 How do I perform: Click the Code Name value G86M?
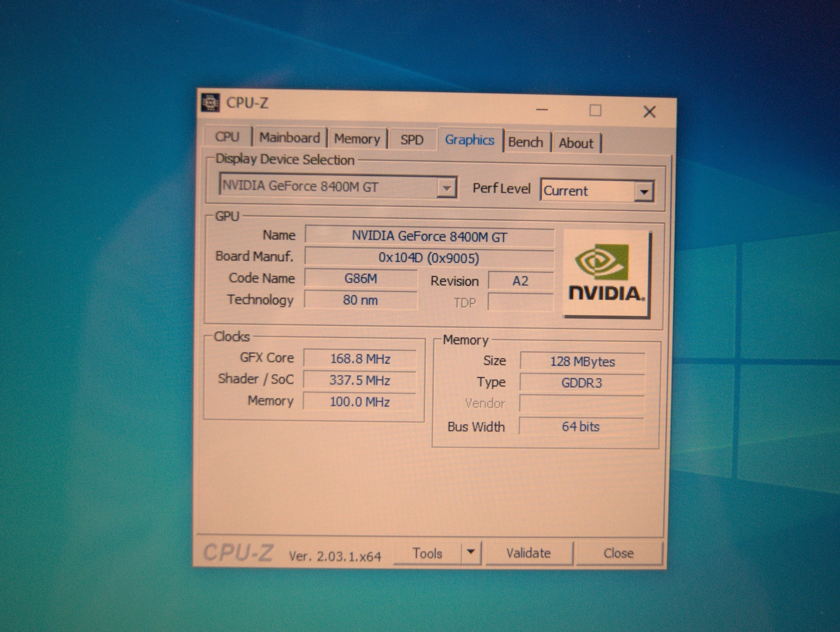tap(361, 278)
